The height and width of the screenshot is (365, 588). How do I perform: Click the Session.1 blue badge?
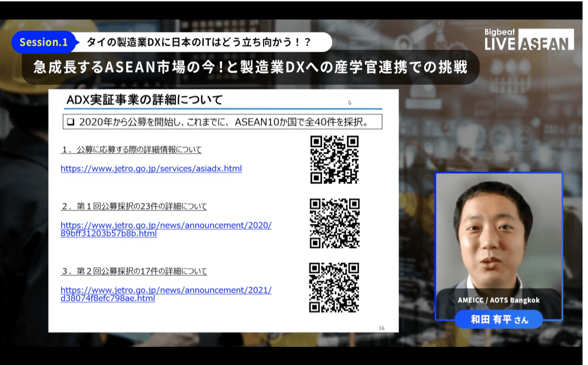[44, 42]
